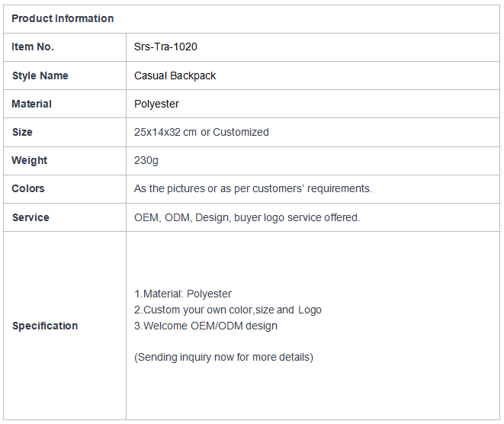Click the 230g weight value
The image size is (504, 424).
tap(146, 160)
